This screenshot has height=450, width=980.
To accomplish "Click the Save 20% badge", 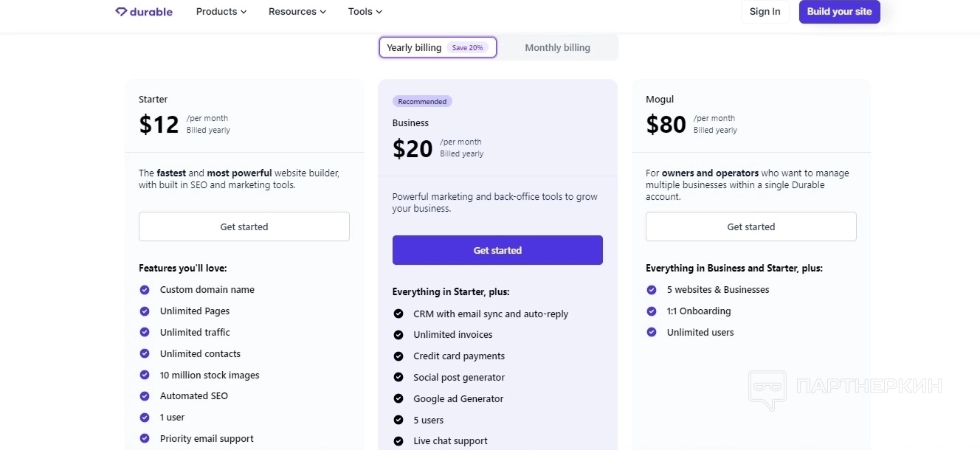I will click(x=467, y=48).
